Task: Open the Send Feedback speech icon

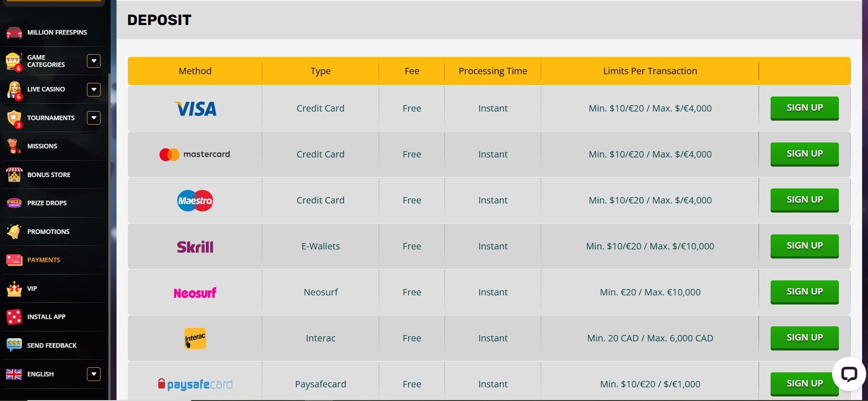Action: coord(14,345)
